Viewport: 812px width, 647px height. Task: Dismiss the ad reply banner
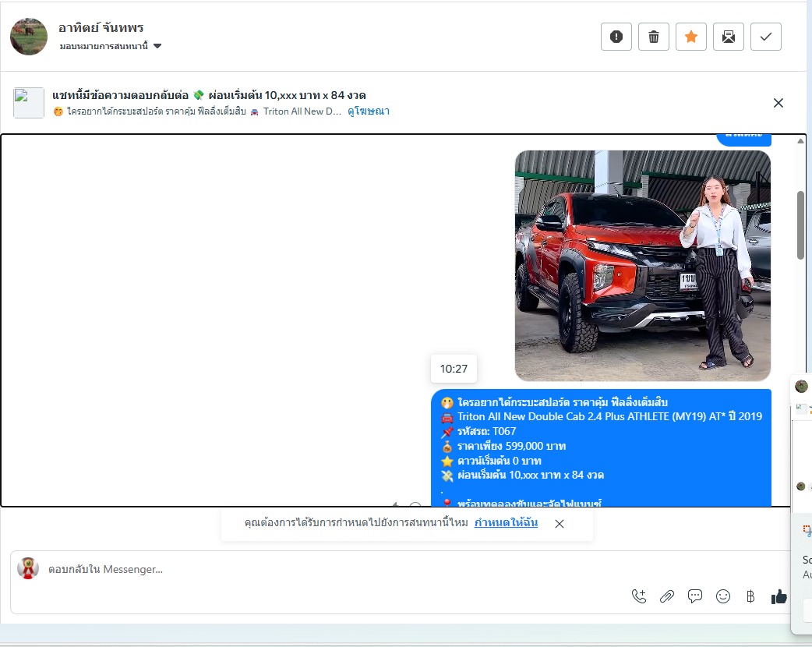coord(778,103)
